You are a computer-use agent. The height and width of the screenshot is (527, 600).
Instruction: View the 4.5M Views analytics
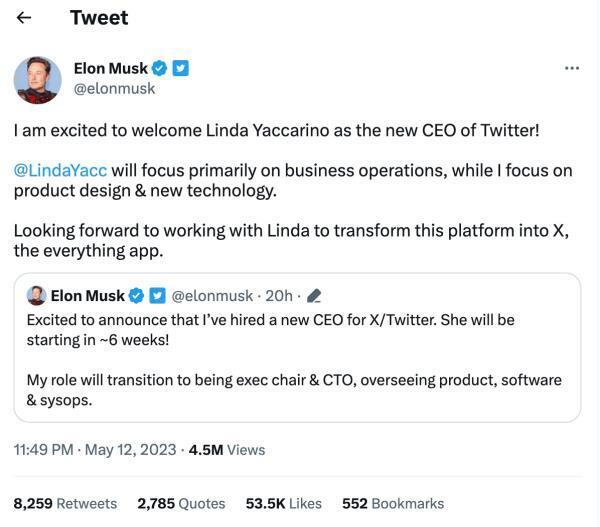[x=227, y=450]
